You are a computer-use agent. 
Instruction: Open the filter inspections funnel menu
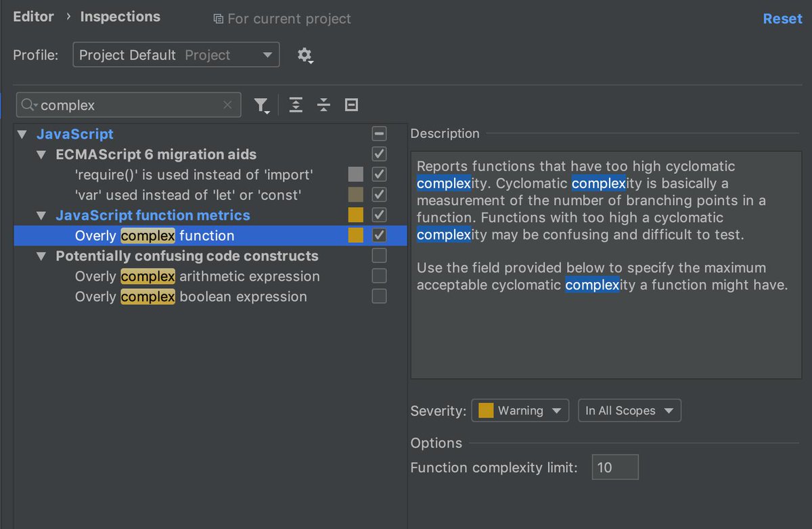pos(262,106)
